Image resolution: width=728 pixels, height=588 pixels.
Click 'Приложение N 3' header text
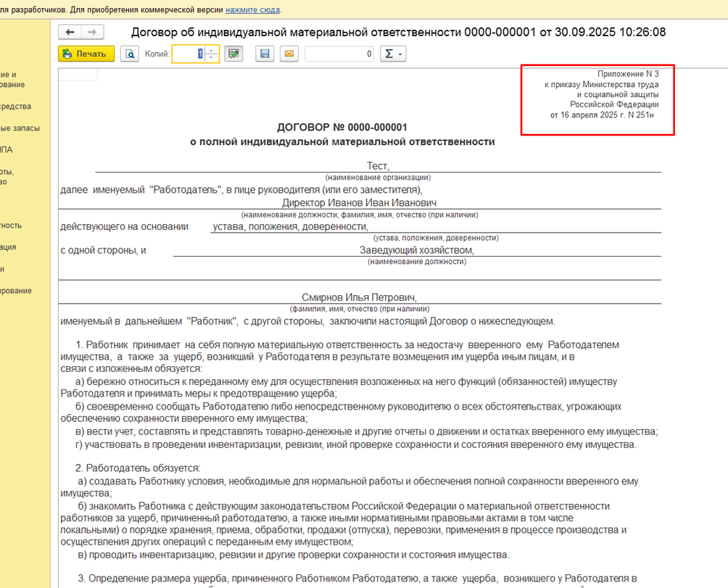628,74
